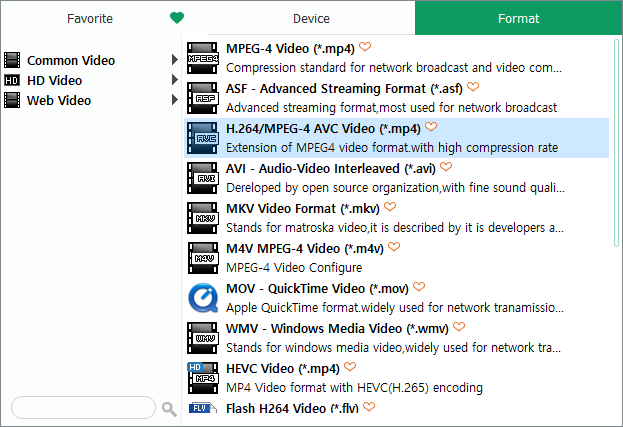Click the MKV format film icon

click(x=203, y=218)
